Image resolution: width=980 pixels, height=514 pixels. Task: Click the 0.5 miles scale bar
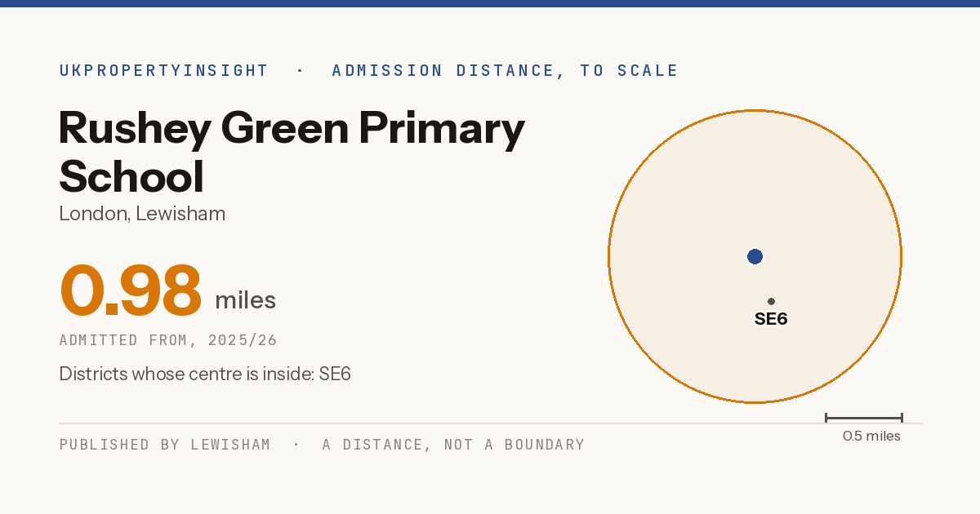[864, 418]
